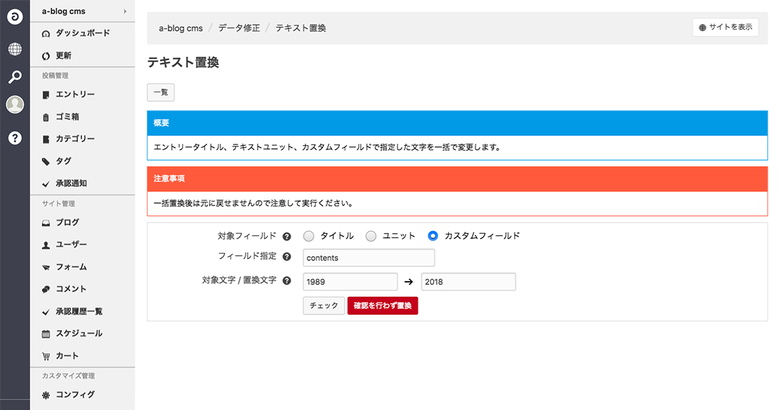Screen dimensions: 780x410
Task: Click the チェック button
Action: (324, 306)
